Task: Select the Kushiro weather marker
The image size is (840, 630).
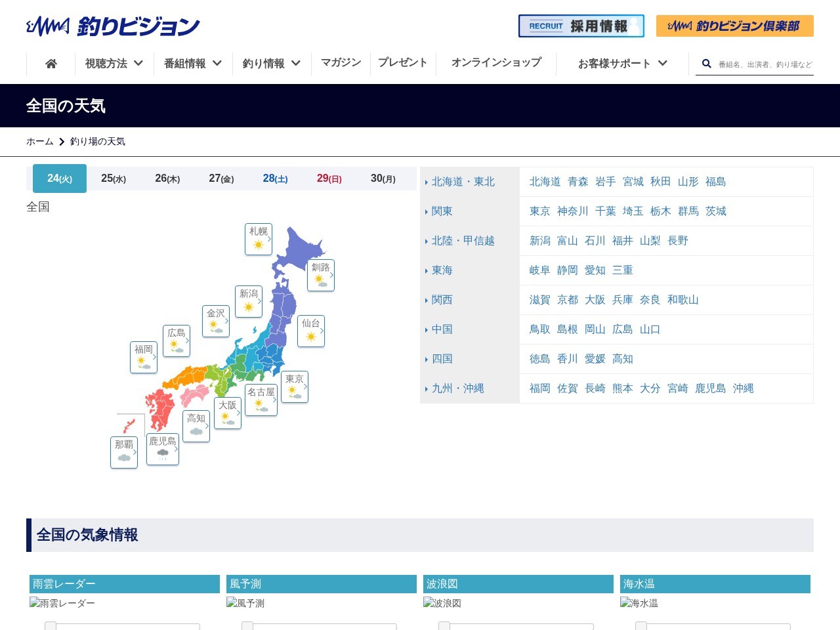Action: [321, 275]
